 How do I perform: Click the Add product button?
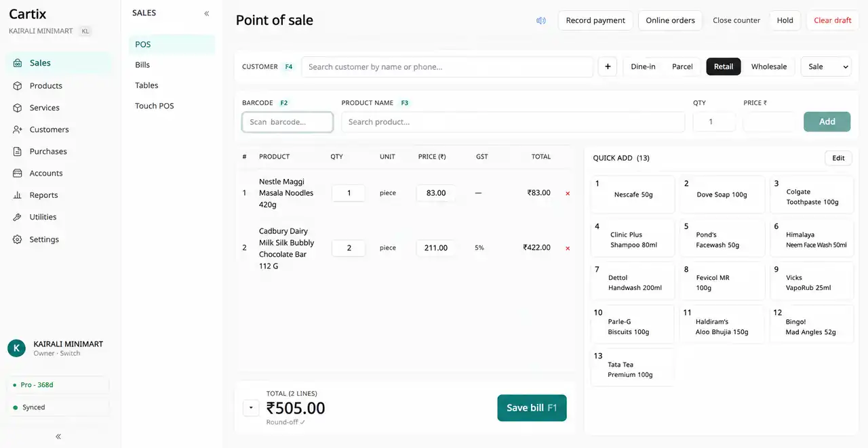click(x=827, y=122)
